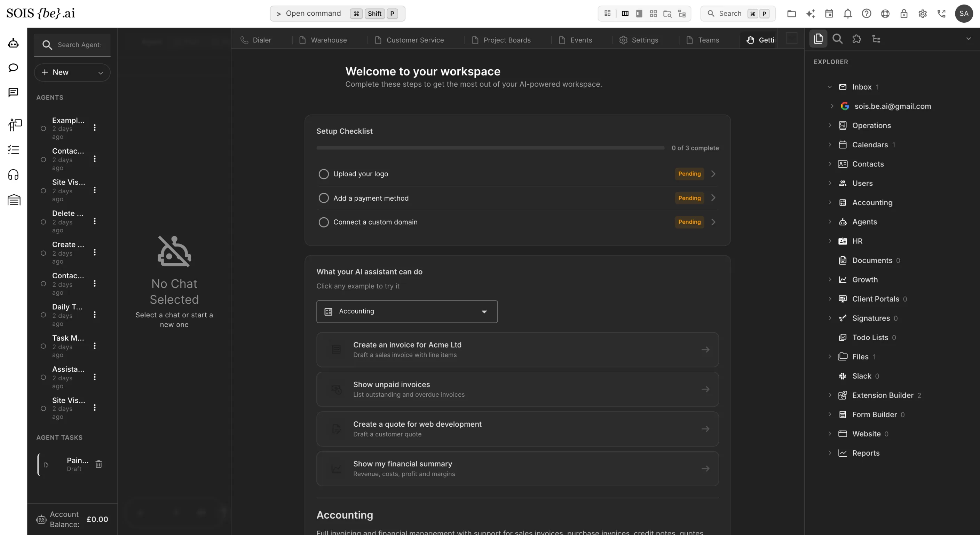980x535 pixels.
Task: Select the Task M... agent status circle
Action: pos(44,347)
